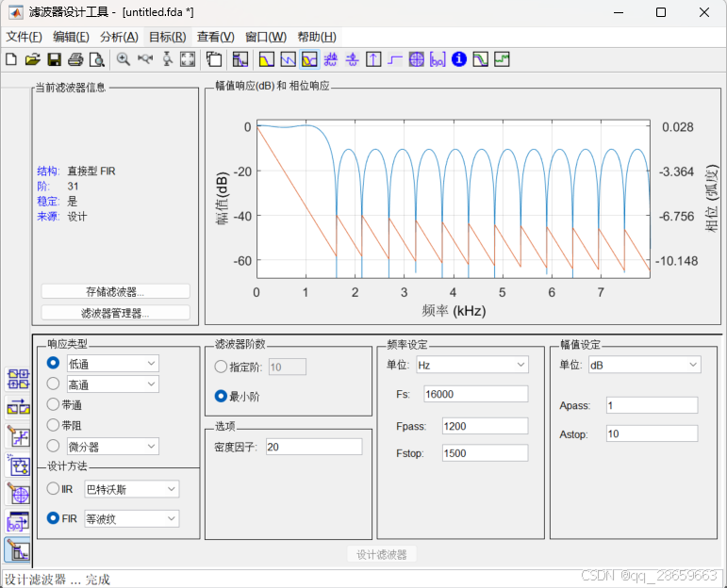Open the 巴特沃斯 IIR method dropdown
727x588 pixels.
[132, 489]
